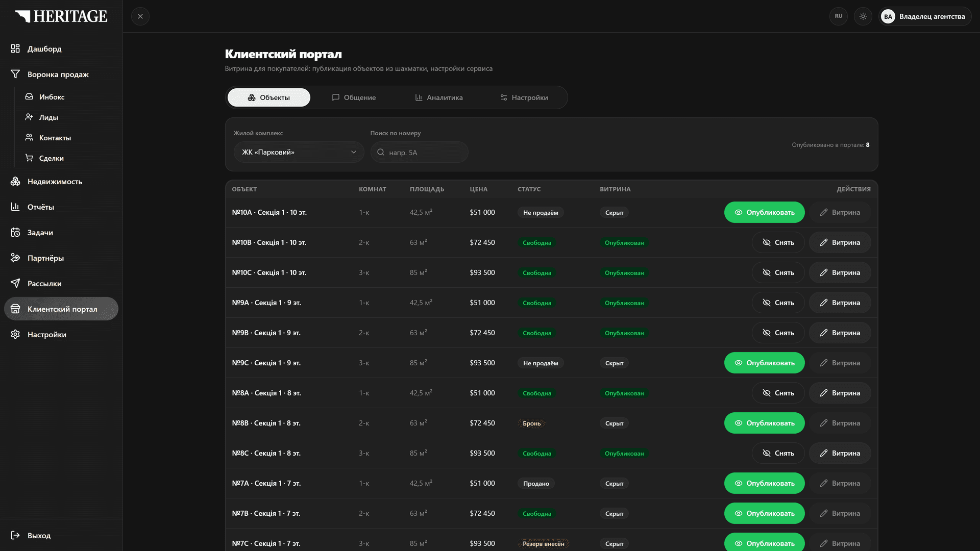The width and height of the screenshot is (980, 551).
Task: Publish unit №7B with Опубликовать
Action: pyautogui.click(x=765, y=513)
